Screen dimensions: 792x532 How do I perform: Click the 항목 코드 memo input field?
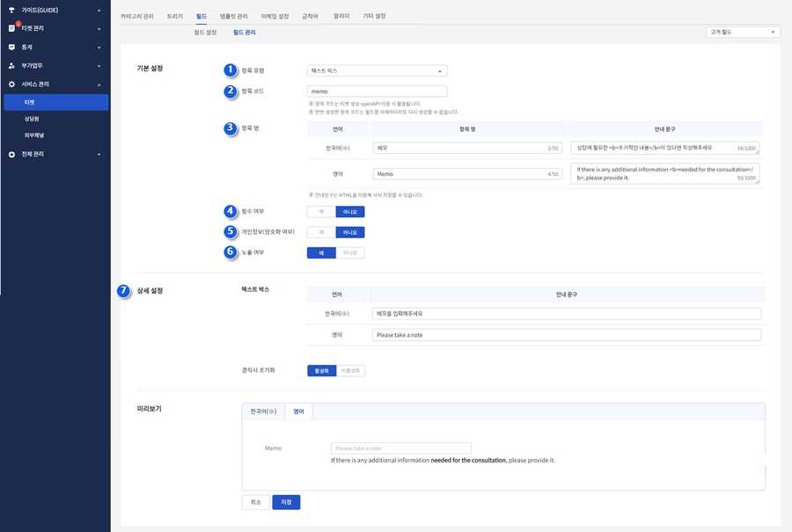[x=377, y=91]
